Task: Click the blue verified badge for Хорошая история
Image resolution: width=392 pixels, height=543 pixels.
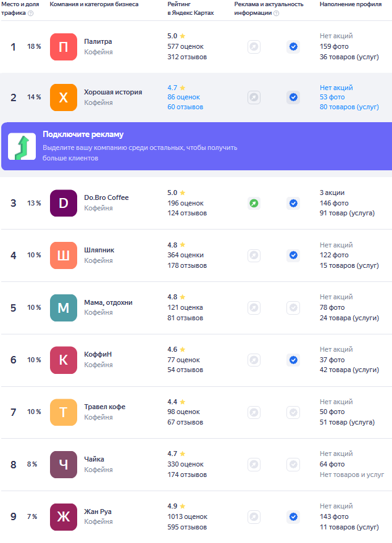Action: (293, 97)
